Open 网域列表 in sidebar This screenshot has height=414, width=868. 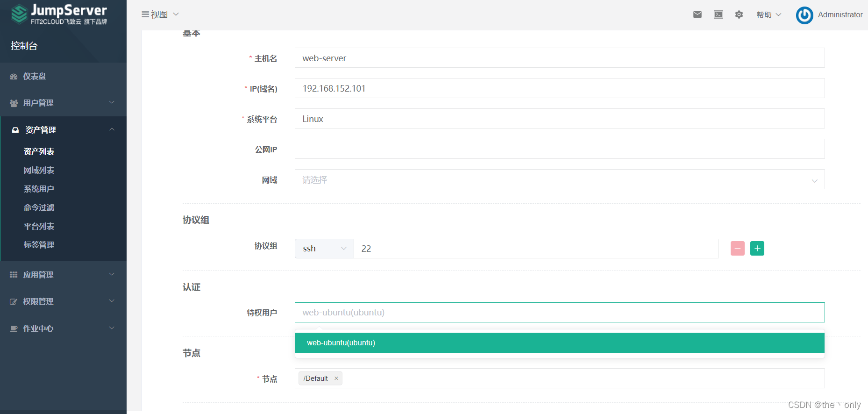click(x=39, y=170)
